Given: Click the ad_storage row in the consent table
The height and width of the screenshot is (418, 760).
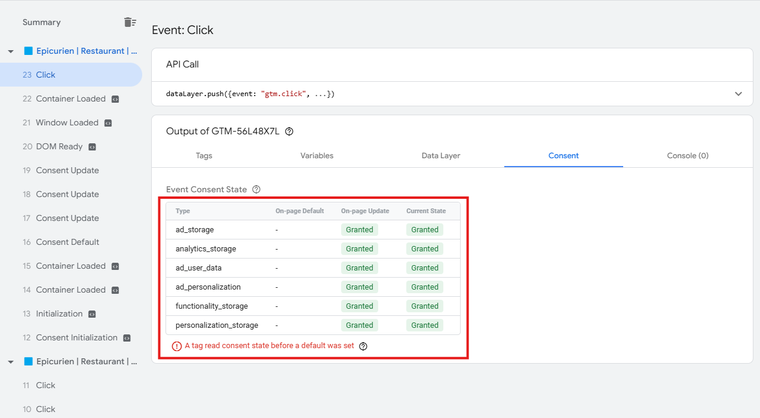Looking at the screenshot, I should pyautogui.click(x=313, y=230).
